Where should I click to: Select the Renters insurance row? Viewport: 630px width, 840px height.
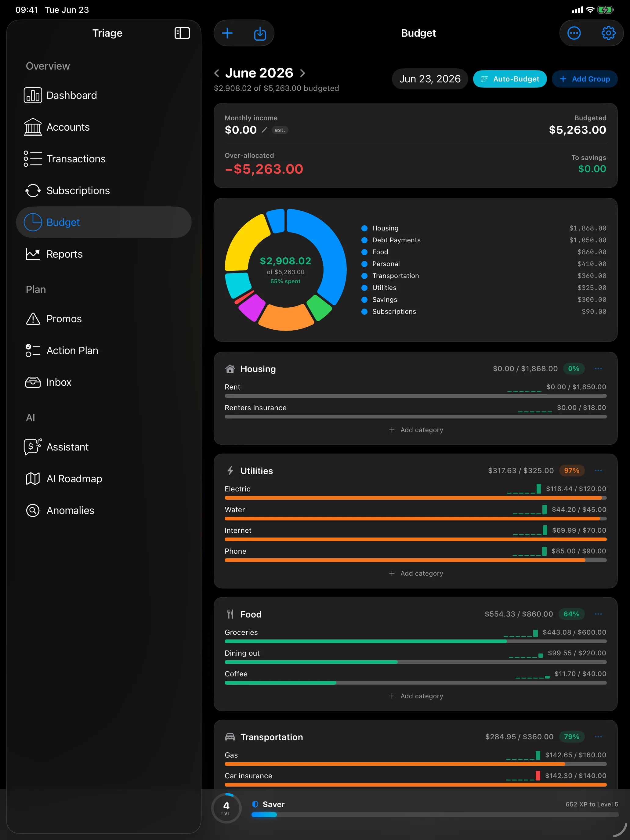click(x=415, y=411)
